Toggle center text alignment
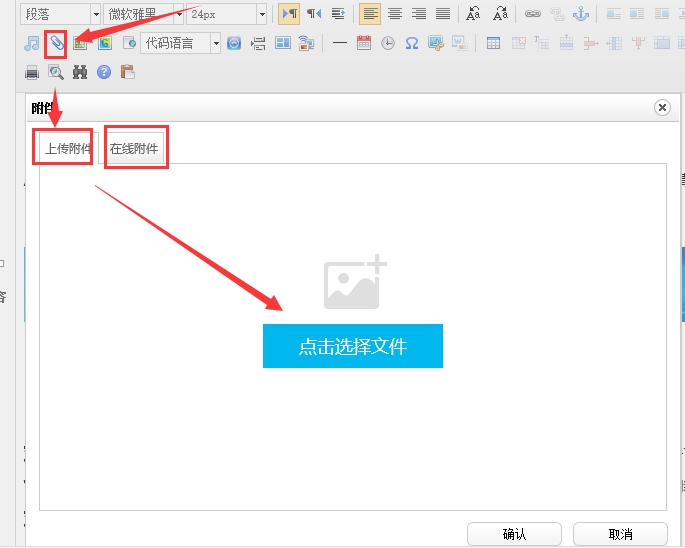The image size is (685, 548). tap(394, 14)
